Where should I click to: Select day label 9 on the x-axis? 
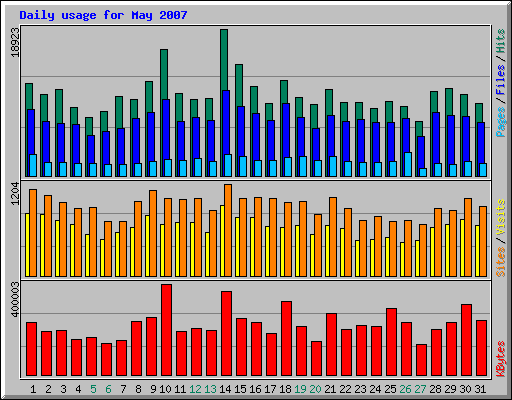153,389
